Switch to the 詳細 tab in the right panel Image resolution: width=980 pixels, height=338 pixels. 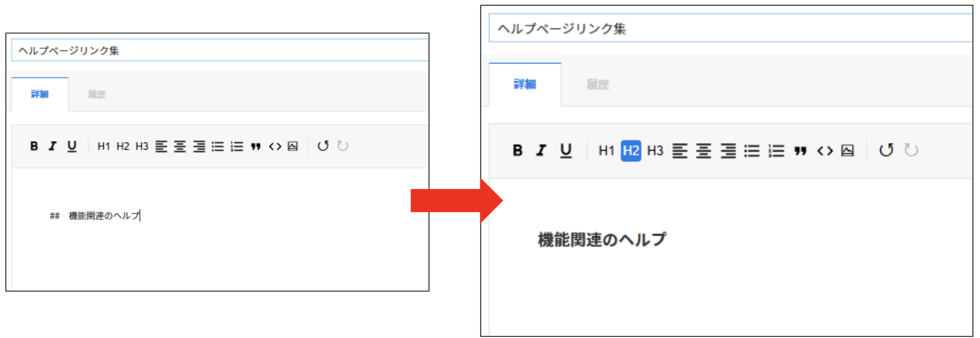(525, 84)
